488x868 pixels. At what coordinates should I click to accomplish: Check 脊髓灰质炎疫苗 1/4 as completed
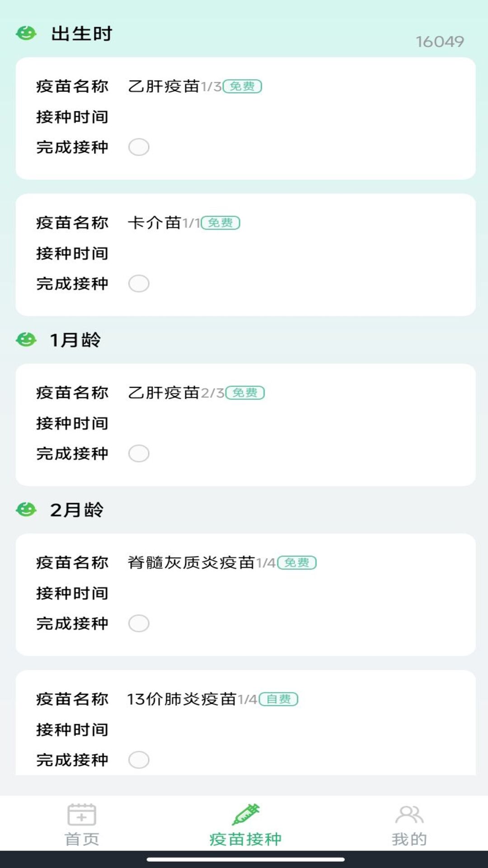[139, 623]
